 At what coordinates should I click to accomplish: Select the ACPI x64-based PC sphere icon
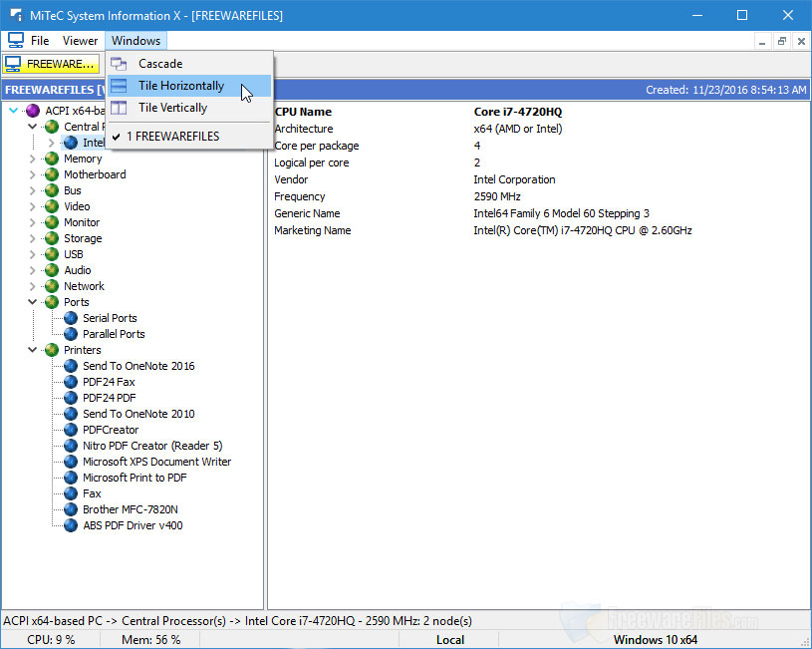(x=33, y=110)
